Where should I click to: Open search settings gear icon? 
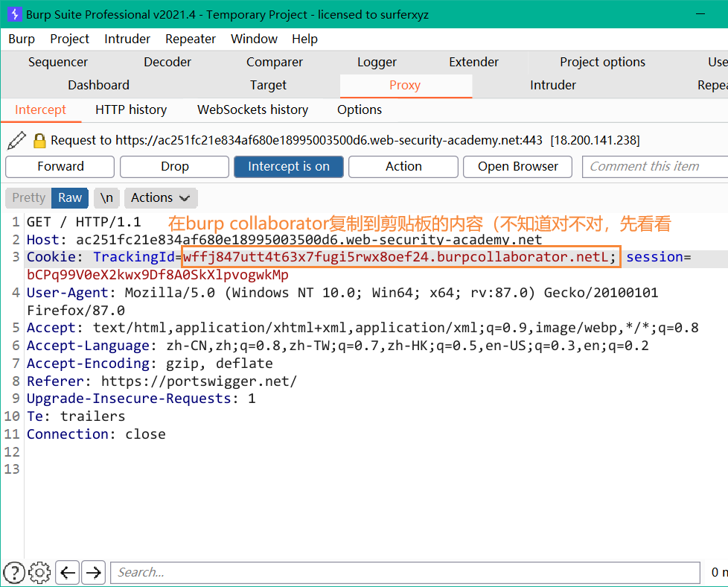(39, 572)
